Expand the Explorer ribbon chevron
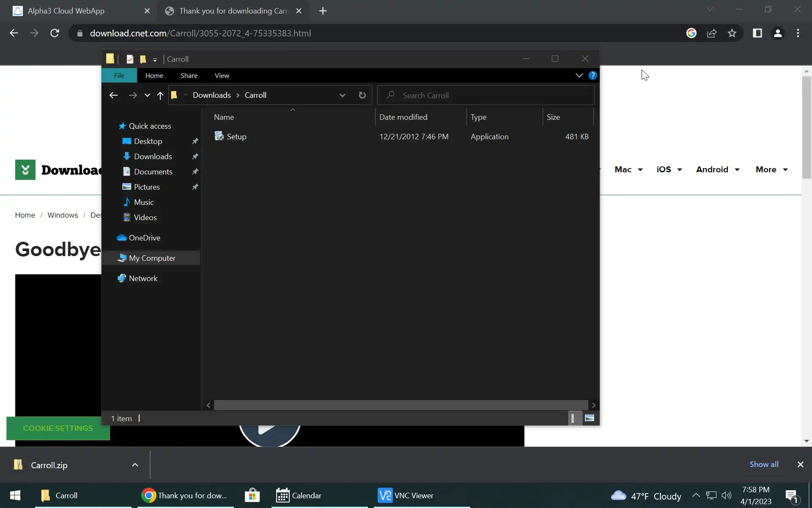 [x=579, y=75]
